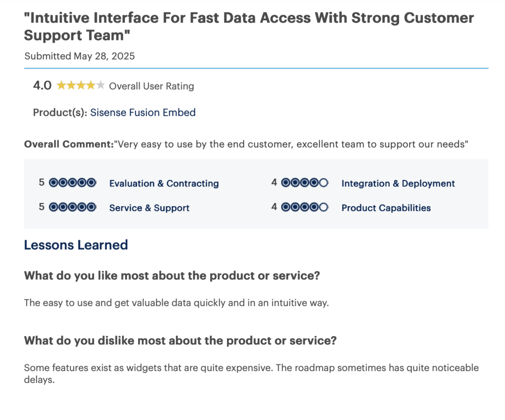Click the empty fifth dot of Integration & Deployment
505x420 pixels.
click(x=324, y=183)
